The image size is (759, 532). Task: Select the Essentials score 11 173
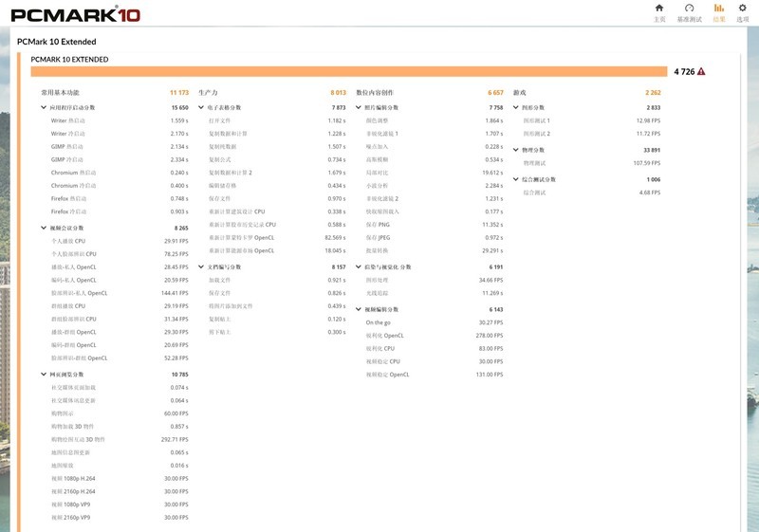click(x=179, y=92)
